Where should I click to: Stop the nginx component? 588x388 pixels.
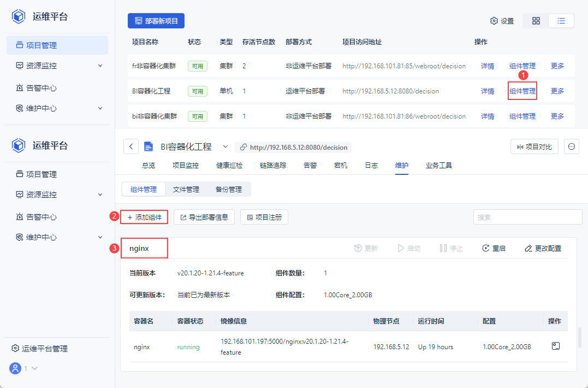pos(450,248)
